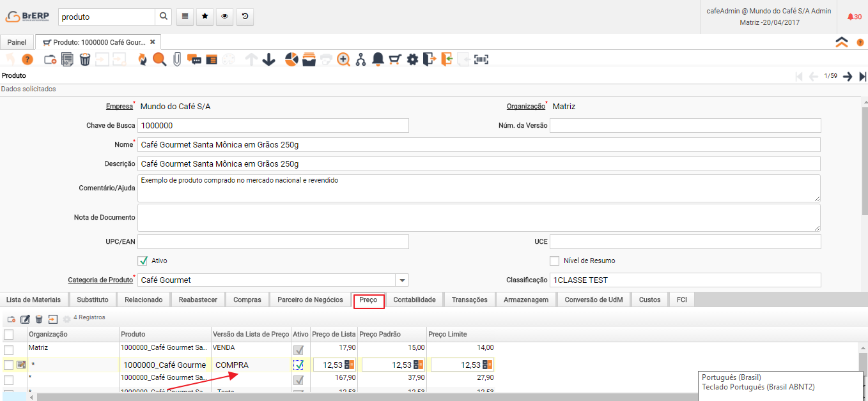Click the pie chart report icon
868x401 pixels.
[x=291, y=59]
